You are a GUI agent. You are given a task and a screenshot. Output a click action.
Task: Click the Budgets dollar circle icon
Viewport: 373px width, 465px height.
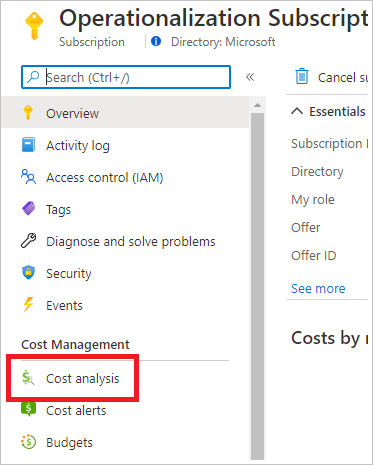28,442
